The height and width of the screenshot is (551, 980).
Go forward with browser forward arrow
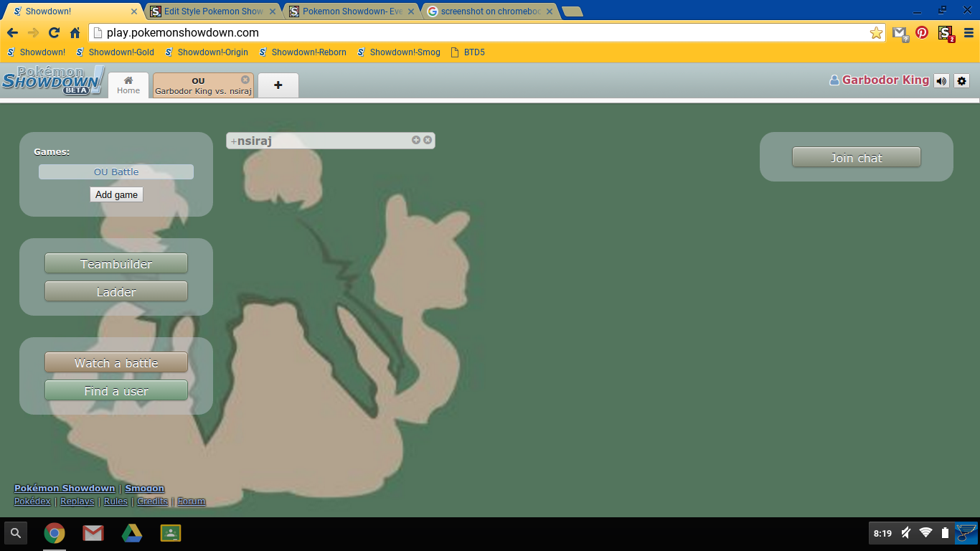pyautogui.click(x=33, y=33)
